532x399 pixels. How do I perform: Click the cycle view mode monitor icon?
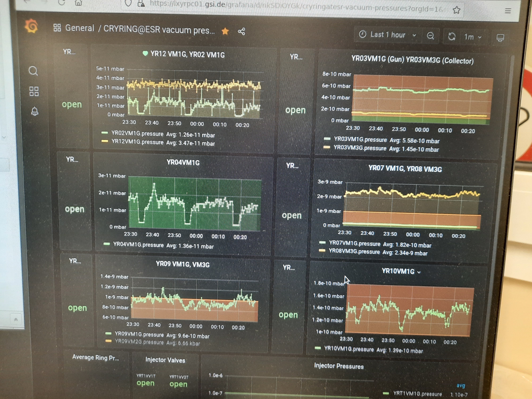500,38
